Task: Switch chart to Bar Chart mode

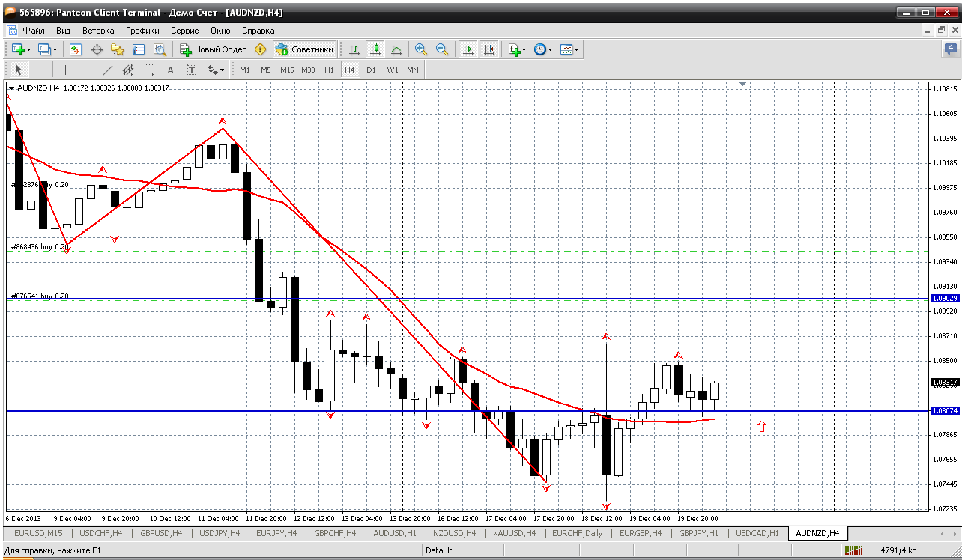Action: tap(354, 49)
